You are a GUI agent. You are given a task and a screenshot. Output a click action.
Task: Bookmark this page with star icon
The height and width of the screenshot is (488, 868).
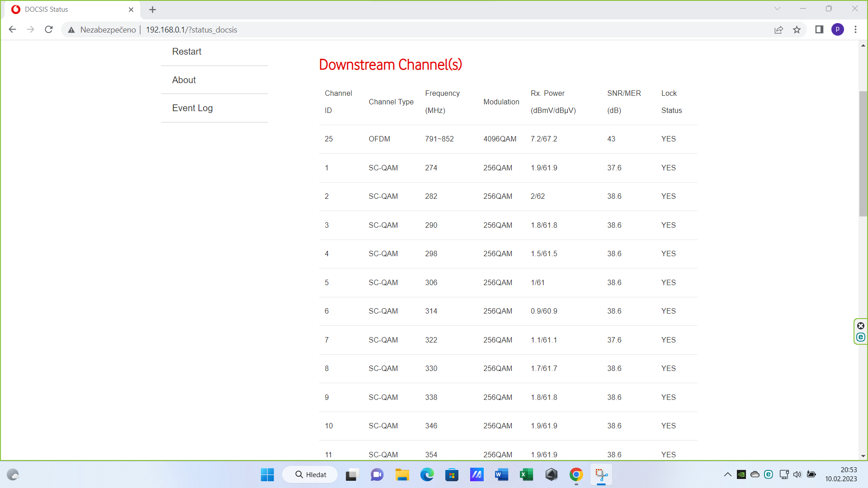coord(797,30)
